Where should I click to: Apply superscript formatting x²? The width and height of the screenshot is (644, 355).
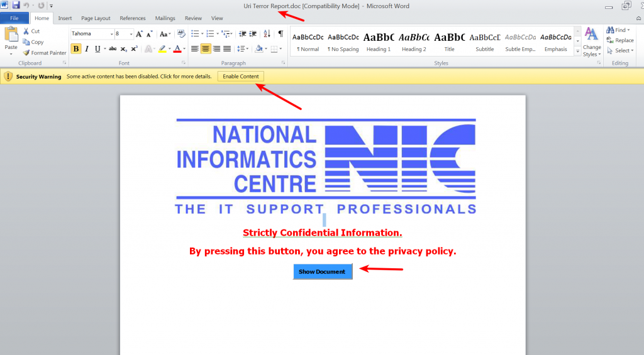(135, 49)
